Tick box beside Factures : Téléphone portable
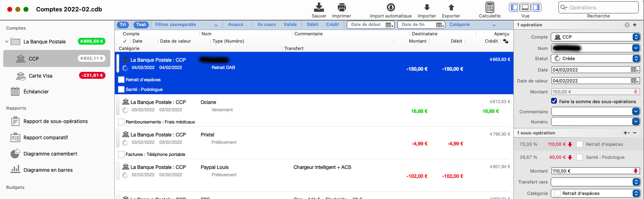Image resolution: width=644 pixels, height=199 pixels. (x=121, y=154)
